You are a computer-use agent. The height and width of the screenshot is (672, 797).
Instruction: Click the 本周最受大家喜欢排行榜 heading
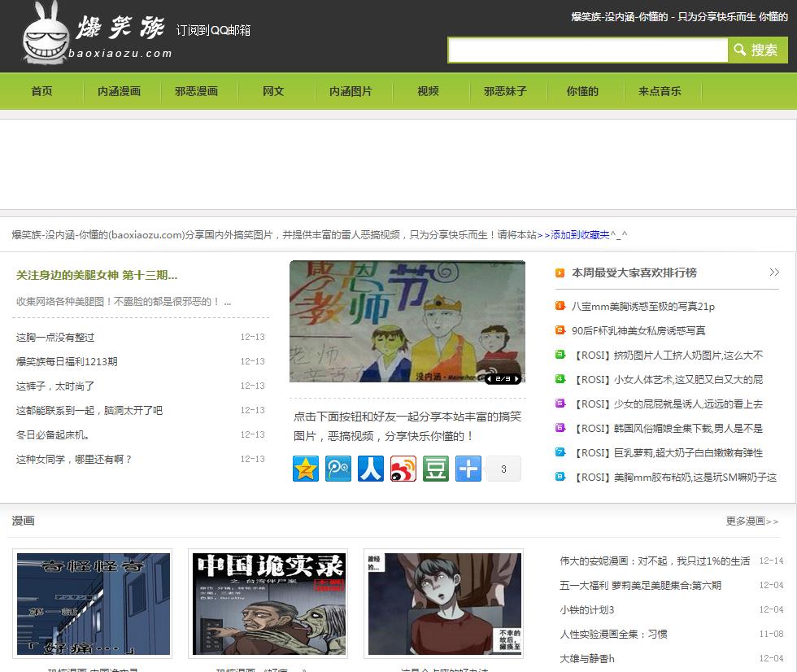(x=634, y=273)
